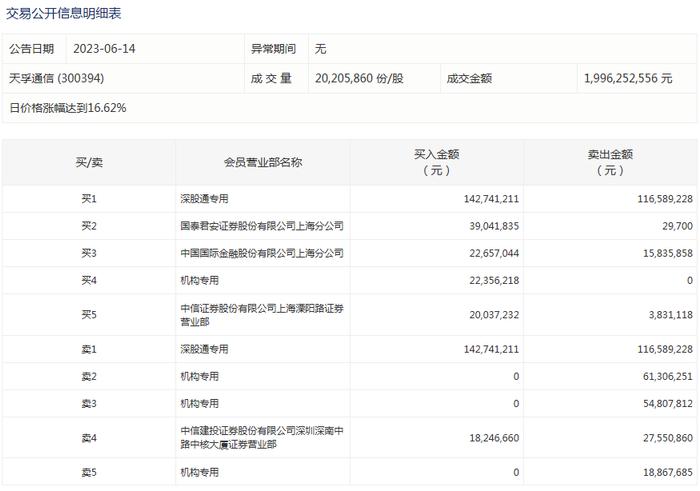
Task: Click the 会员营业部名称 column header
Action: [x=263, y=162]
